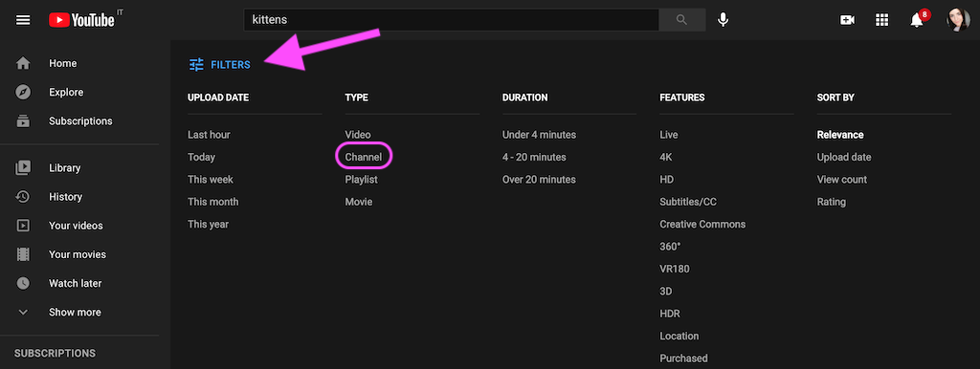Open the YouTube apps grid icon

tap(881, 20)
